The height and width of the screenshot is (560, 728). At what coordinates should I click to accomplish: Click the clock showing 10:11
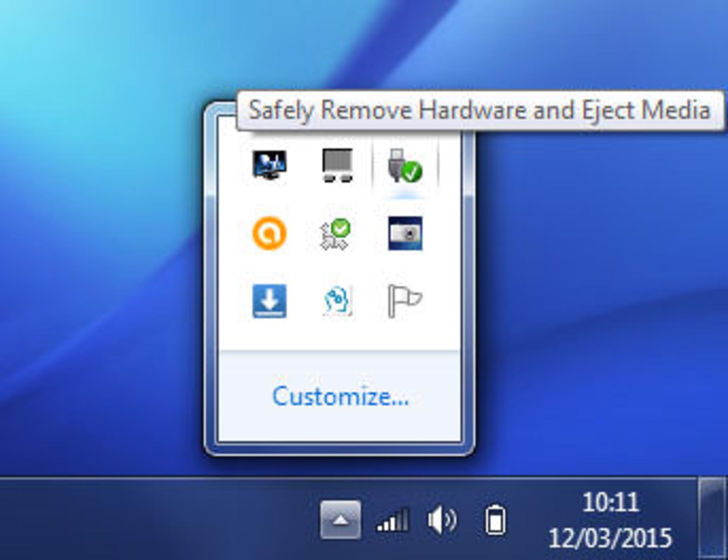610,502
